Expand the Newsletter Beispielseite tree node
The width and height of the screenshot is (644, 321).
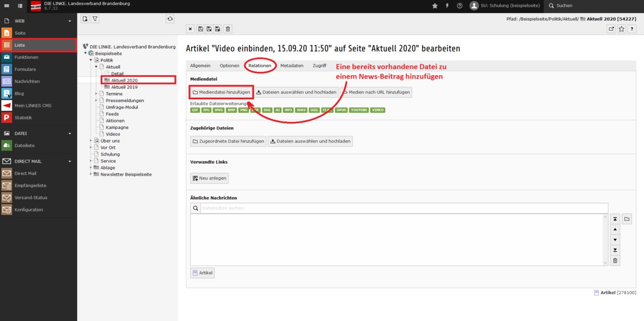tap(91, 174)
